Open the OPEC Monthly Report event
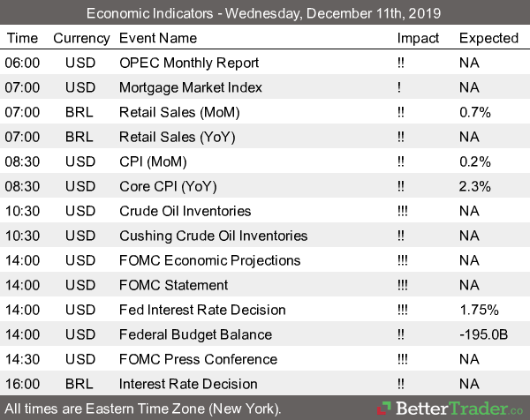The image size is (530, 420). point(189,63)
